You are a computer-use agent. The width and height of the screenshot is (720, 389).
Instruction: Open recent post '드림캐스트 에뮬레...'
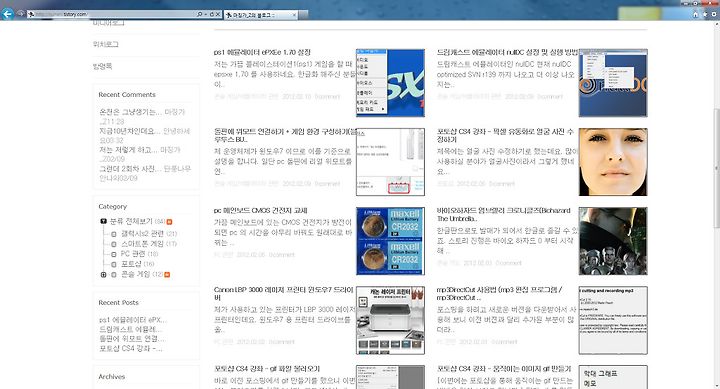[130, 329]
